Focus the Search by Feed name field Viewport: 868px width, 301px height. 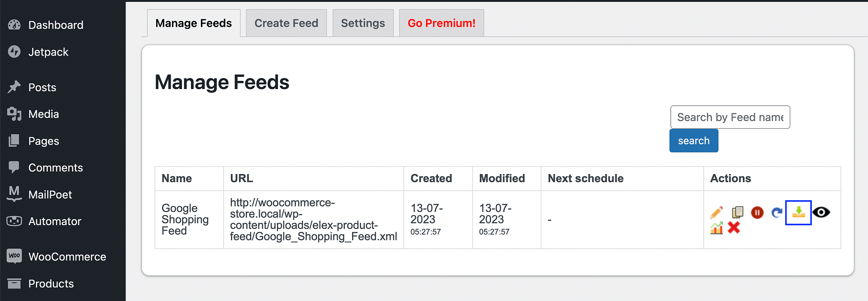click(730, 117)
